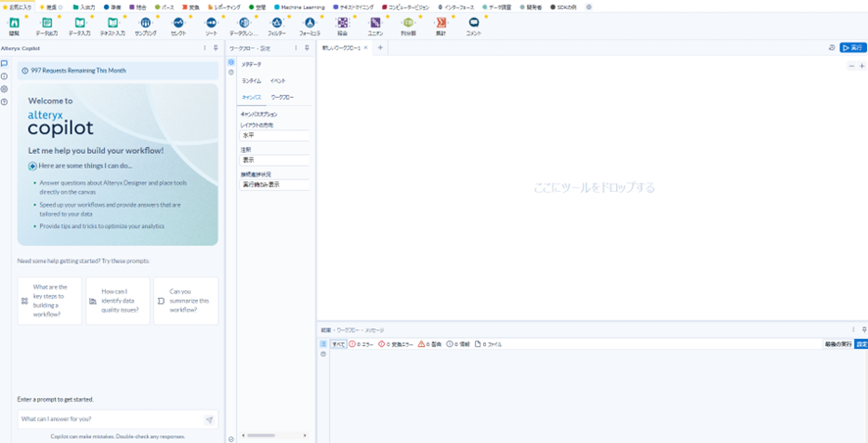Select the Browse (閲覧) tool icon
This screenshot has width=868, height=443.
15,23
